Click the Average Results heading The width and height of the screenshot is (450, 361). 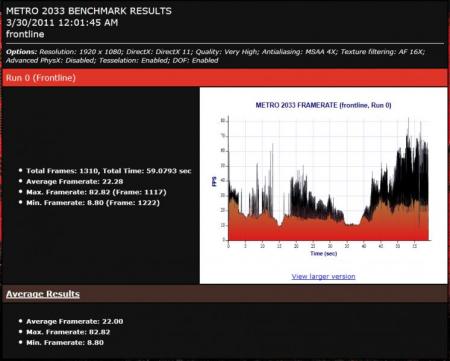point(43,294)
